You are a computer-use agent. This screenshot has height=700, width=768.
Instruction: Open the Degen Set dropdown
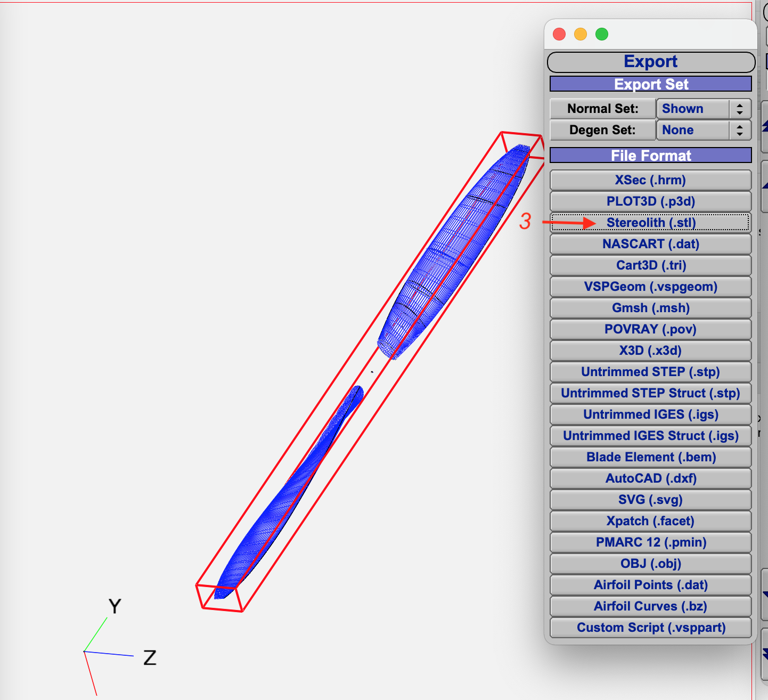point(703,130)
